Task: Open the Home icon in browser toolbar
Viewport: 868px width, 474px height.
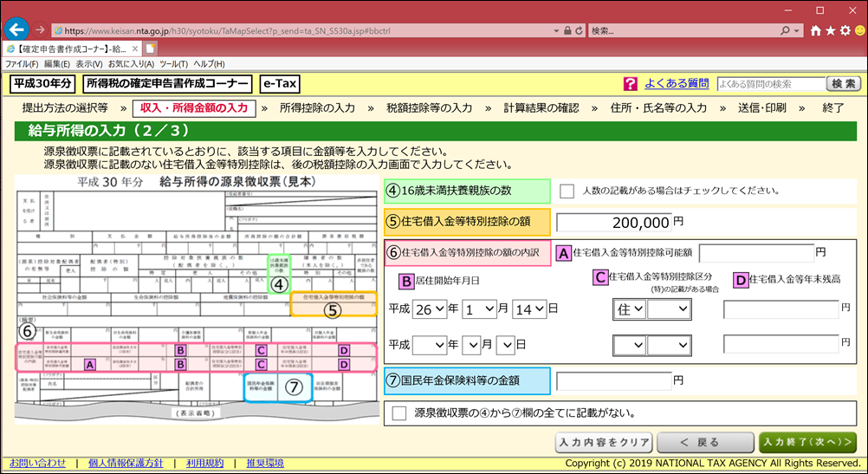Action: coord(815,31)
